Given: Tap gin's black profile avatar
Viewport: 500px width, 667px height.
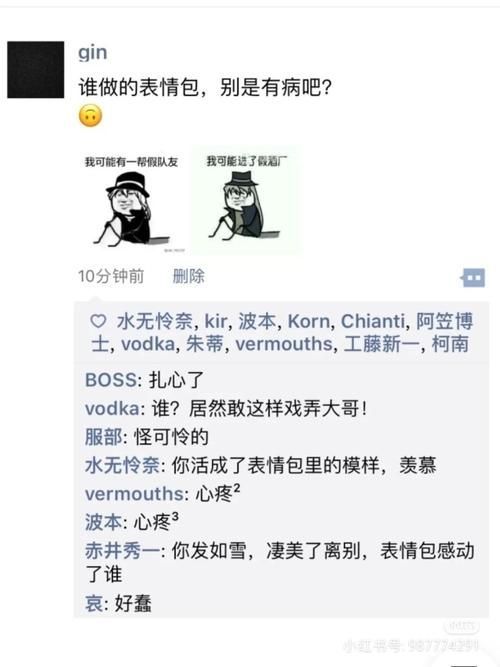Looking at the screenshot, I should [36, 70].
